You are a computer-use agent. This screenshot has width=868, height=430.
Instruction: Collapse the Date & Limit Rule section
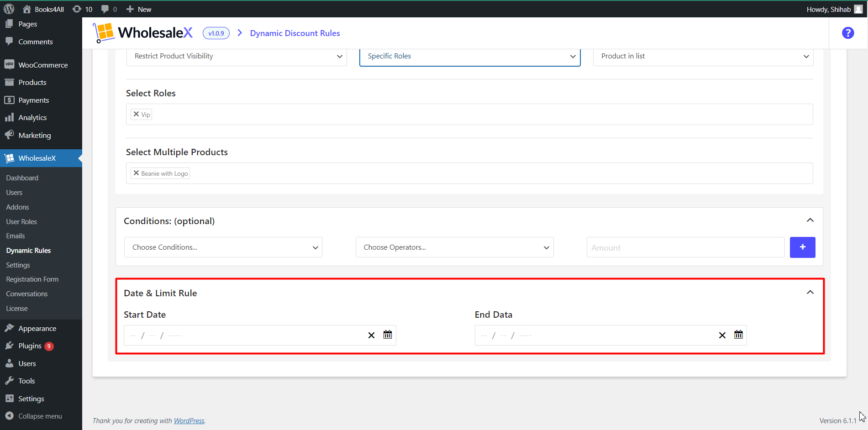point(810,292)
